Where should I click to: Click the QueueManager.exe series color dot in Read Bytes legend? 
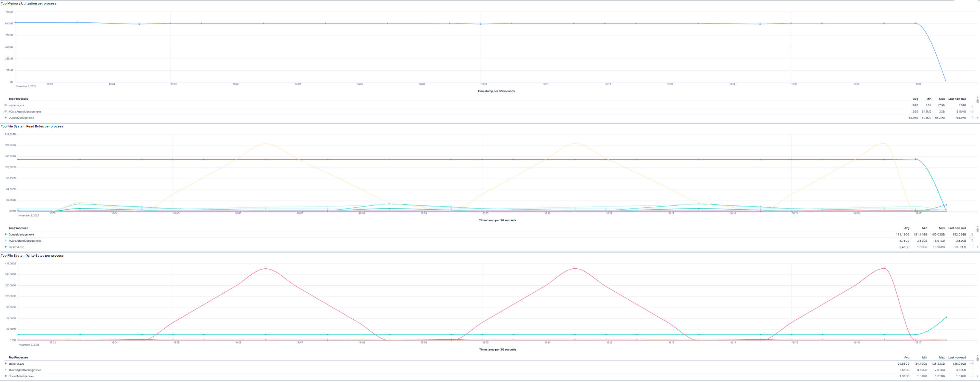tap(5, 234)
